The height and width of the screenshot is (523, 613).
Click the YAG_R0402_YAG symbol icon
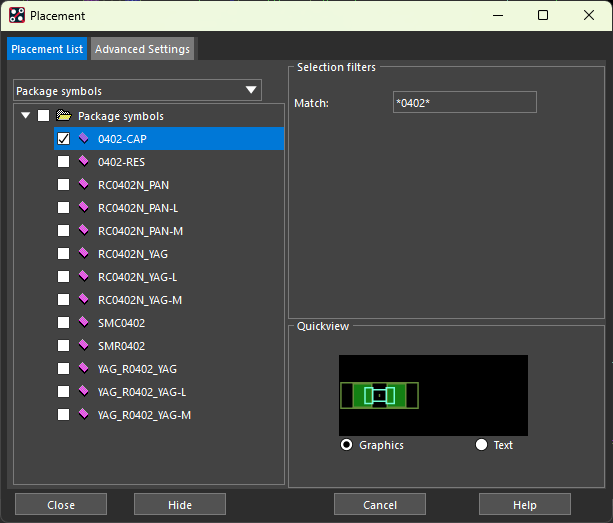84,368
